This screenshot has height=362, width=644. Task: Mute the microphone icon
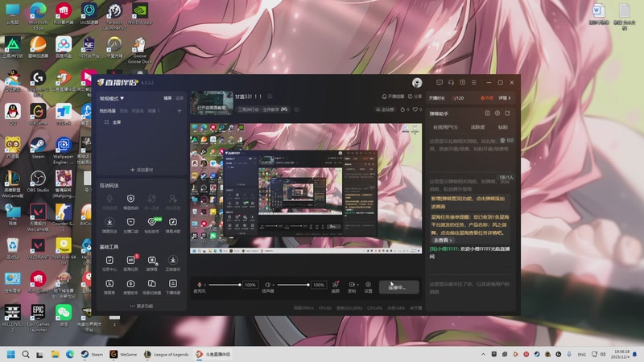click(199, 285)
